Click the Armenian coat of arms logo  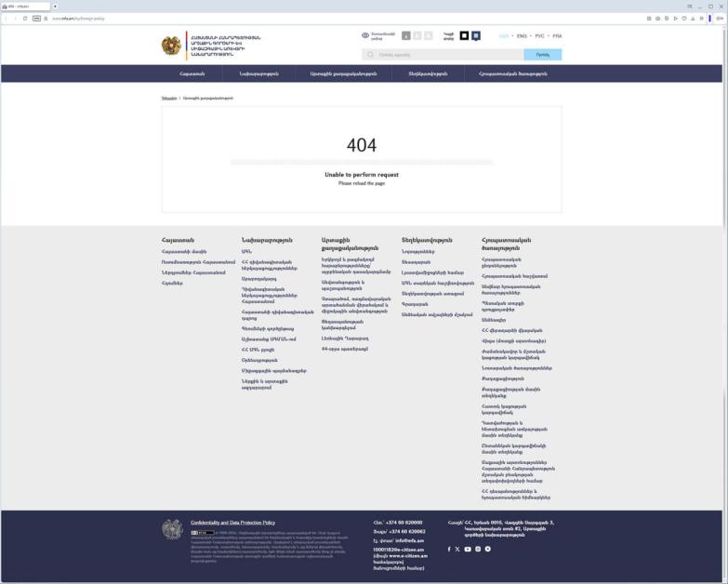pos(171,46)
